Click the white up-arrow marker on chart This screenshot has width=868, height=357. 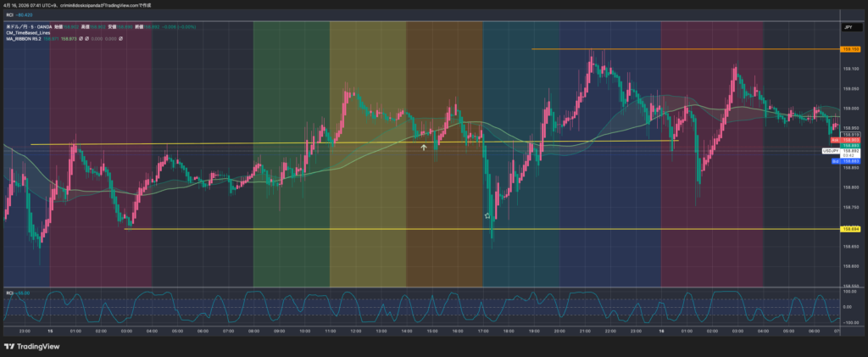[424, 148]
